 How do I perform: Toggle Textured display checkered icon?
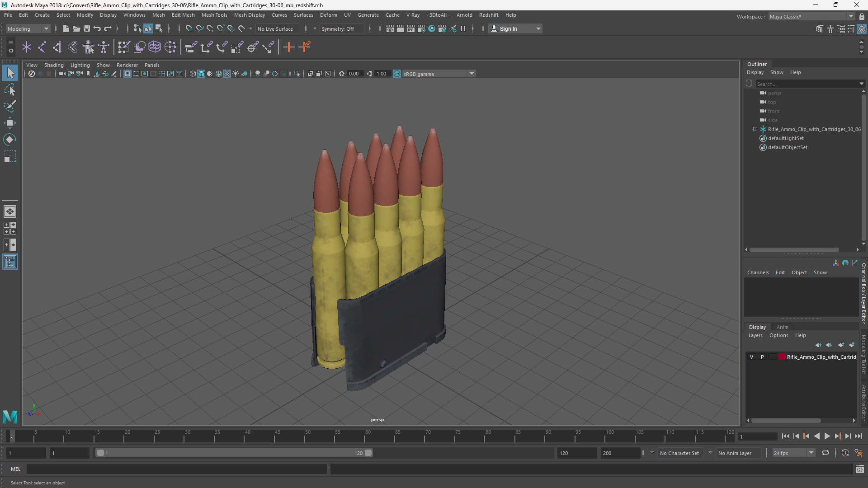click(x=227, y=74)
